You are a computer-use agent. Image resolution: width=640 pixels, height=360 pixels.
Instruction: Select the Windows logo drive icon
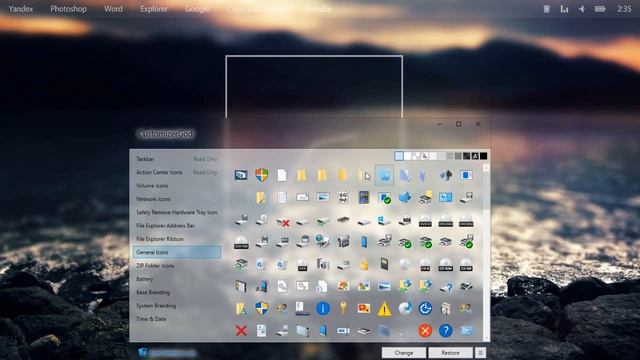(384, 221)
